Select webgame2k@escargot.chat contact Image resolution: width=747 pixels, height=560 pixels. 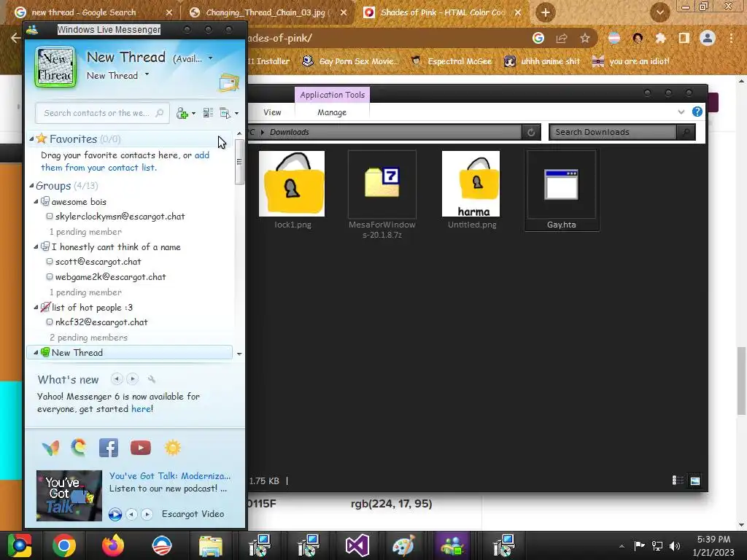(x=111, y=277)
